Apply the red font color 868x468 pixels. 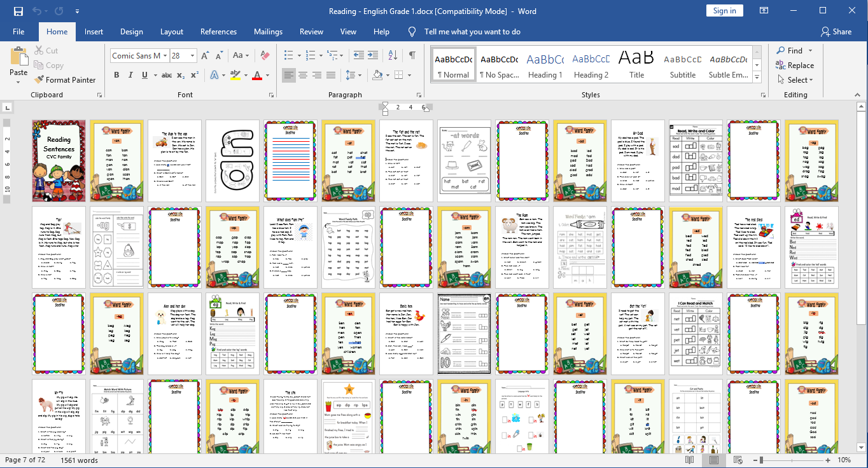coord(257,75)
